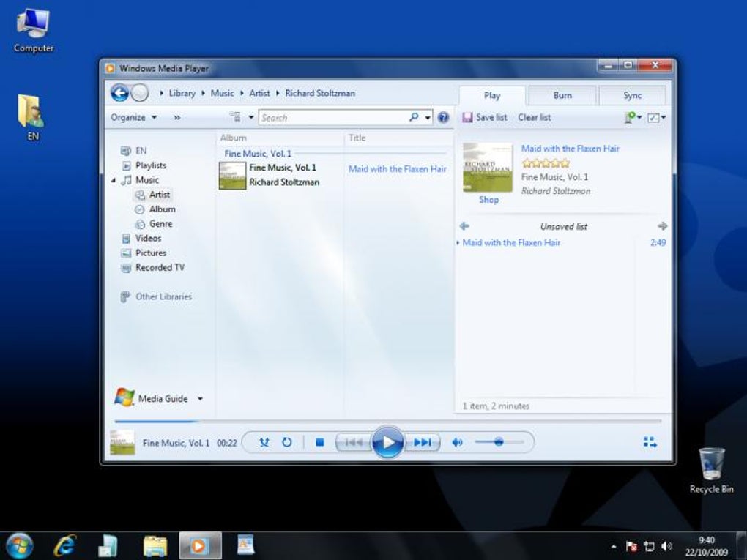The height and width of the screenshot is (560, 747).
Task: Open the list options checkmark dropdown
Action: point(656,117)
